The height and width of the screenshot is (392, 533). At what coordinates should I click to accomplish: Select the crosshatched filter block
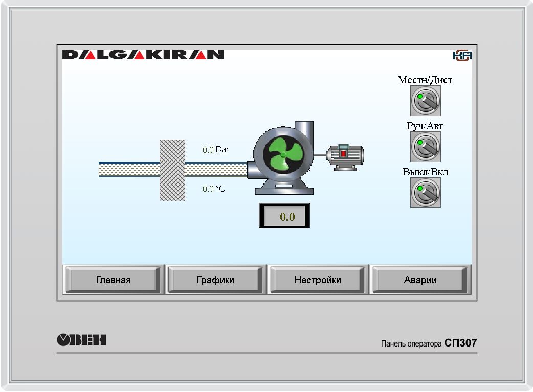point(172,170)
